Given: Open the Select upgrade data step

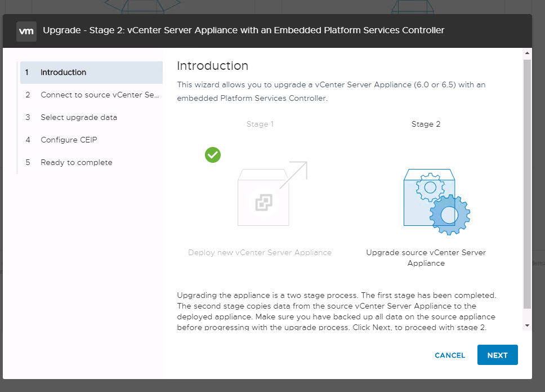Looking at the screenshot, I should click(91, 117).
